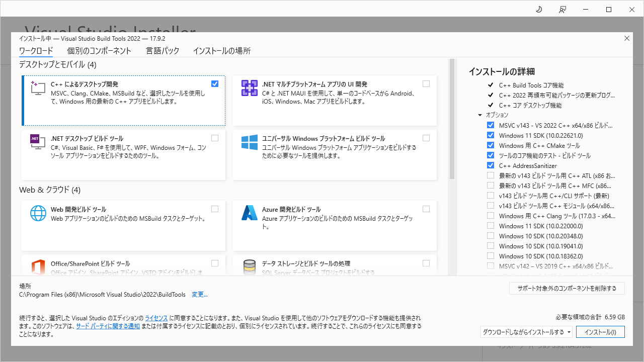Click the data storage database icon
The height and width of the screenshot is (362, 644).
pyautogui.click(x=250, y=267)
